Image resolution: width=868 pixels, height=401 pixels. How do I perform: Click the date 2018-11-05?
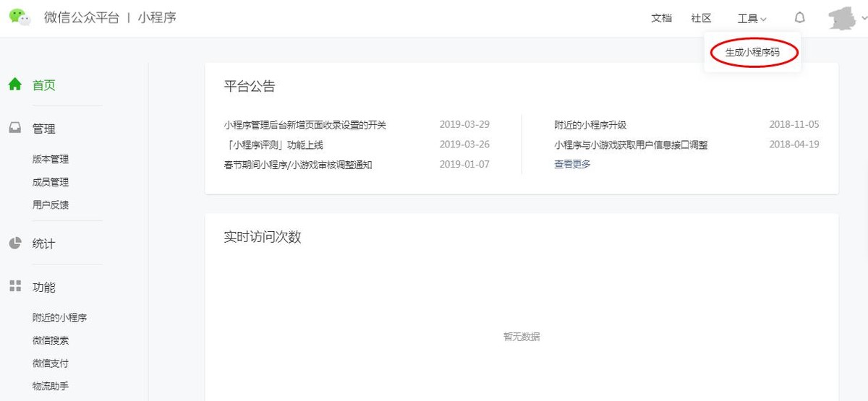coord(794,124)
